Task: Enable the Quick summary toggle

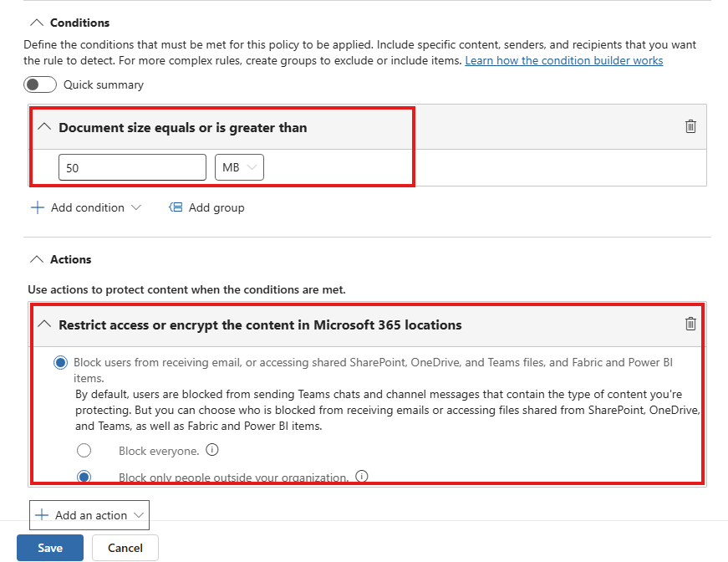Action: point(40,84)
